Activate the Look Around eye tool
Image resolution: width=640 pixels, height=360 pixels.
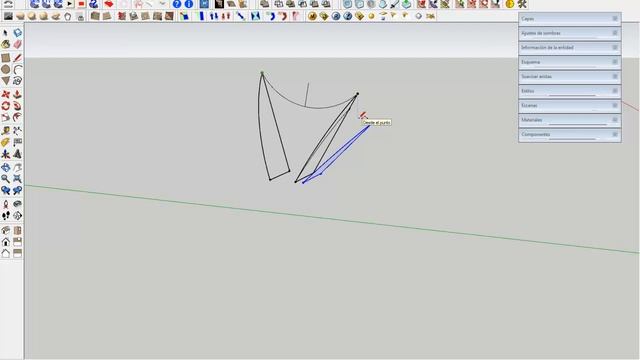point(17,204)
